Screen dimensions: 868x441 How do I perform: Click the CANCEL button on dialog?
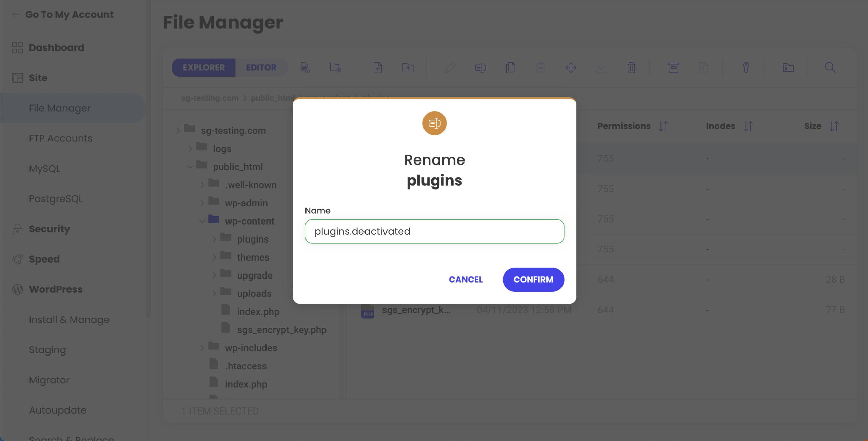coord(466,279)
